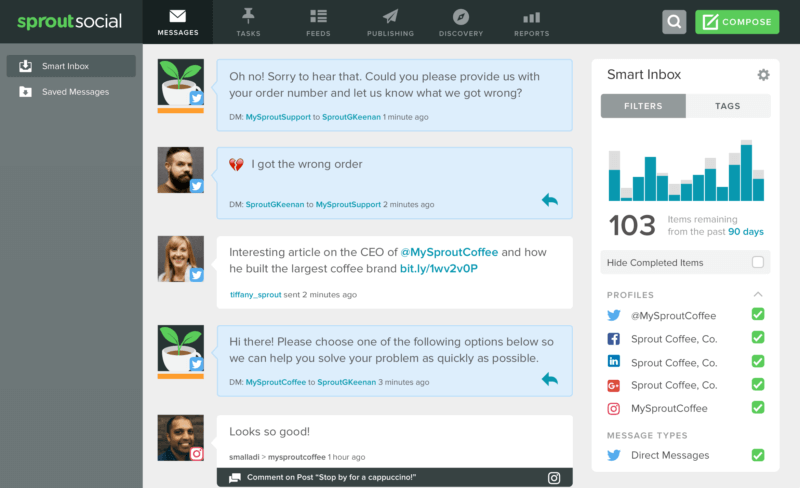Open the Tasks pin icon

[248, 17]
